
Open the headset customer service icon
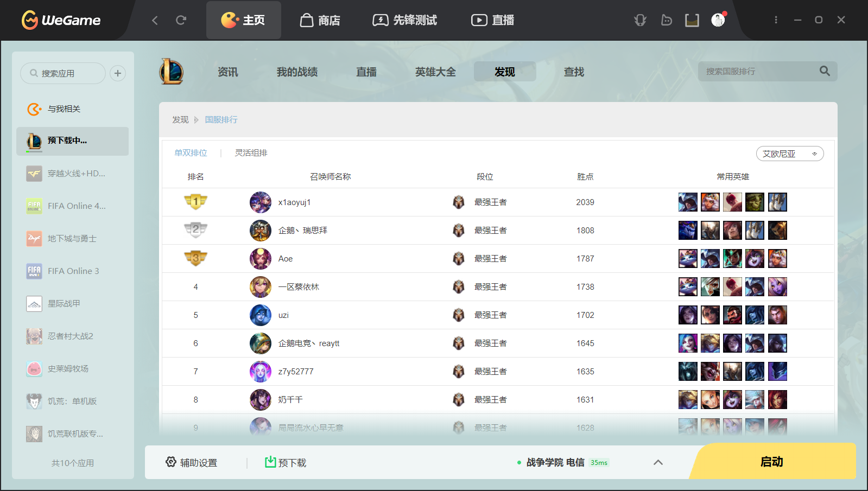click(641, 20)
